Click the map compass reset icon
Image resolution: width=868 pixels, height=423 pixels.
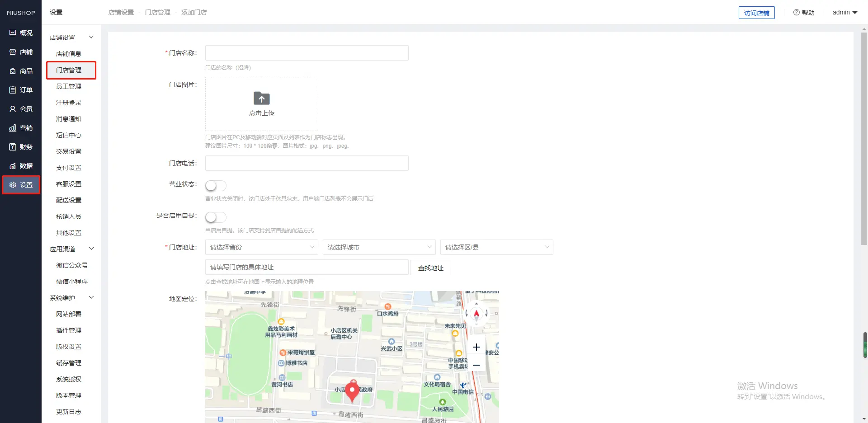click(x=476, y=314)
